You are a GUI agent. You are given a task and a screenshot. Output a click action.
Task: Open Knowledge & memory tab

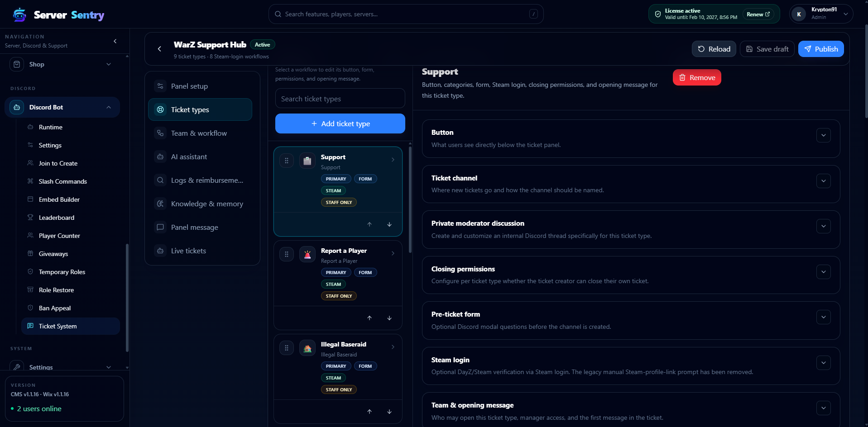click(x=200, y=204)
